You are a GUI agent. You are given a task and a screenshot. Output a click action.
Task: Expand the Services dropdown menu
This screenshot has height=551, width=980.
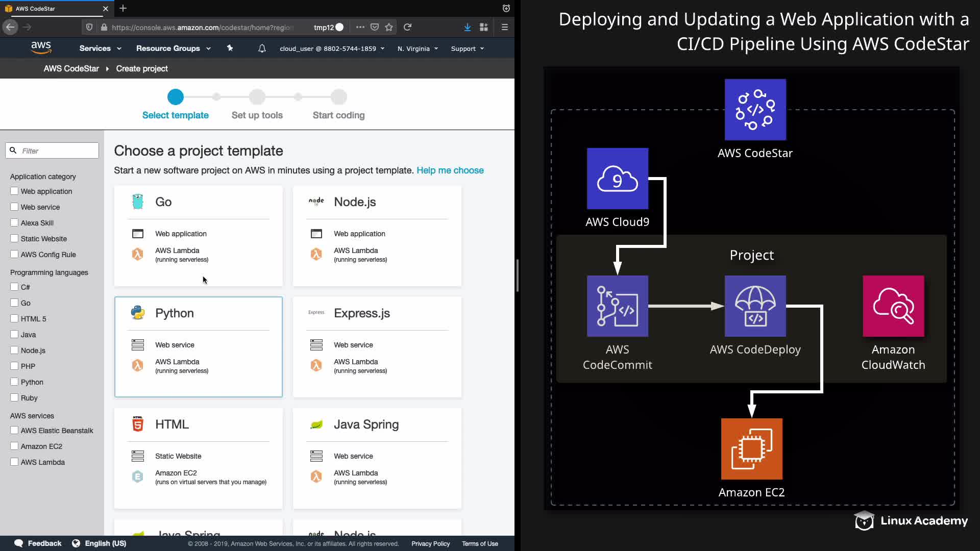click(x=100, y=48)
